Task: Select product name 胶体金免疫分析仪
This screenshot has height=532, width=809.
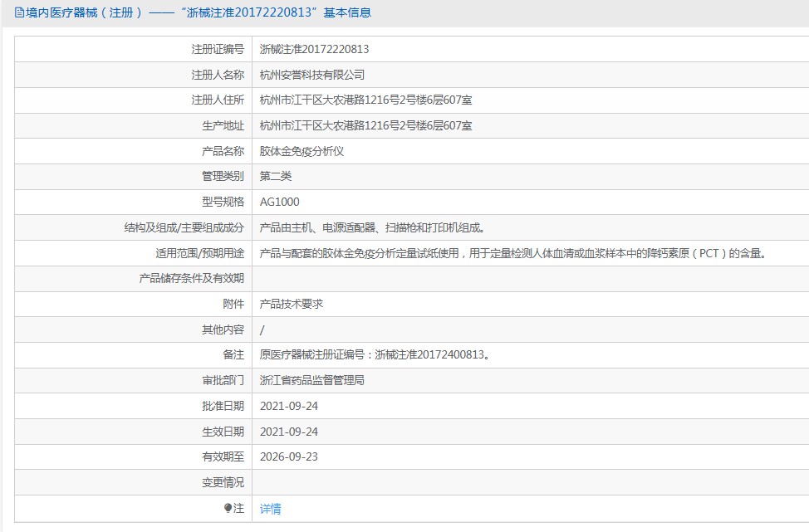Action: point(302,151)
